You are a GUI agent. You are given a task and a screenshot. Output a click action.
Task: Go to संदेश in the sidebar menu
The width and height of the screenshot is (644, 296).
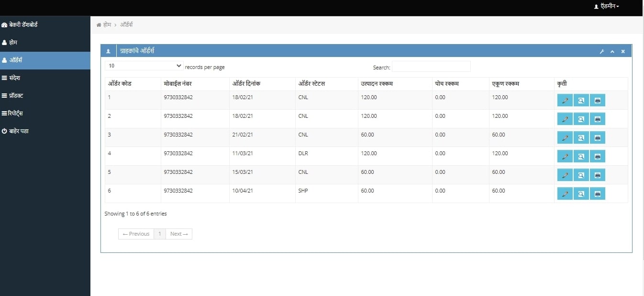[14, 78]
